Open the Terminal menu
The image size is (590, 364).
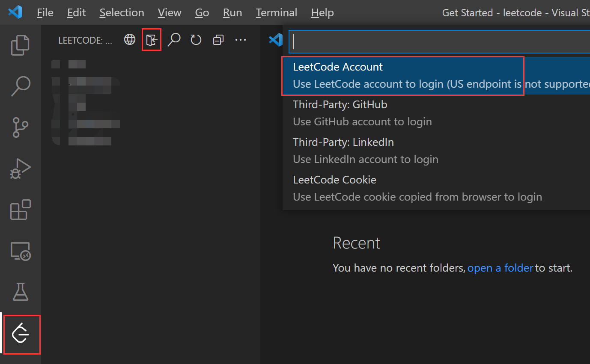(x=277, y=13)
